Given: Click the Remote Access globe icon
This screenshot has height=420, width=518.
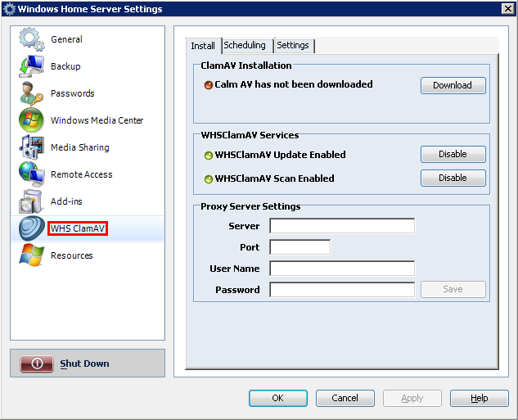Looking at the screenshot, I should [31, 174].
